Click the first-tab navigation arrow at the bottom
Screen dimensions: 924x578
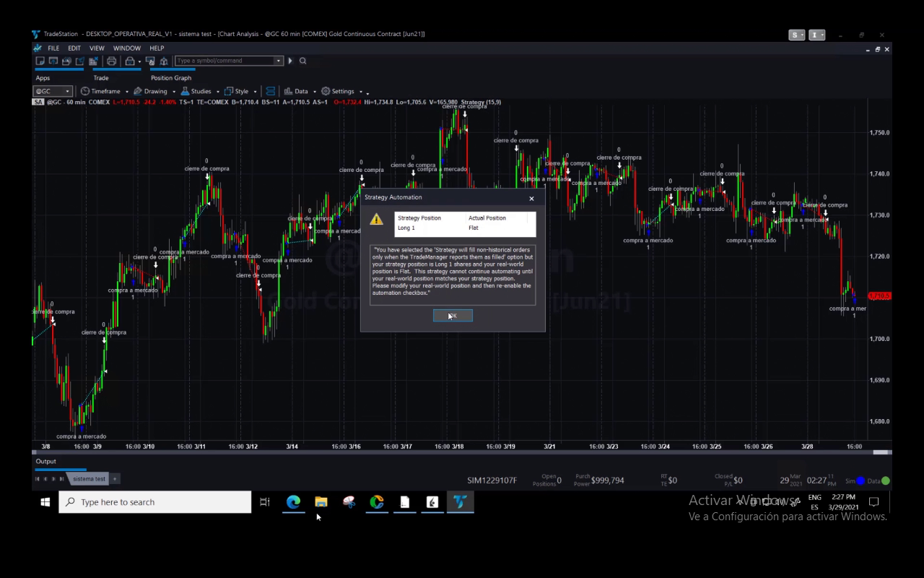click(x=38, y=479)
